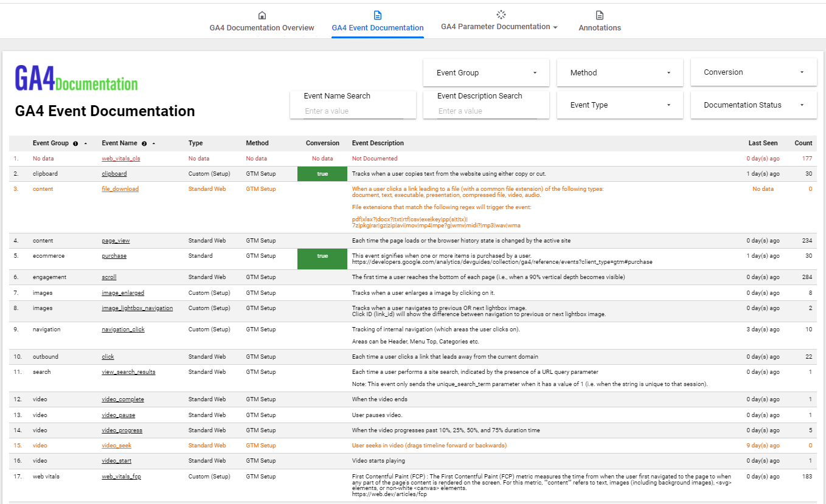Viewport: 826px width, 504px height.
Task: Open the clipboard event name link
Action: click(114, 174)
